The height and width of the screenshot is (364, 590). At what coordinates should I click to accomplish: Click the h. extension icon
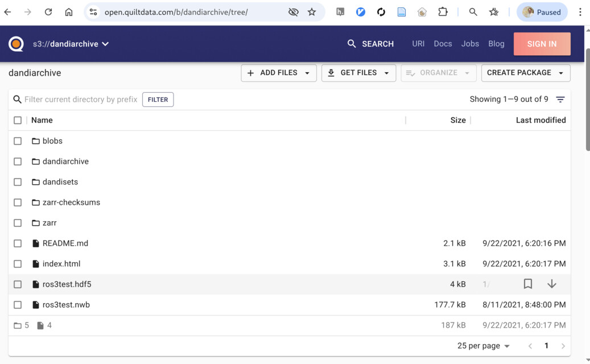pos(340,12)
